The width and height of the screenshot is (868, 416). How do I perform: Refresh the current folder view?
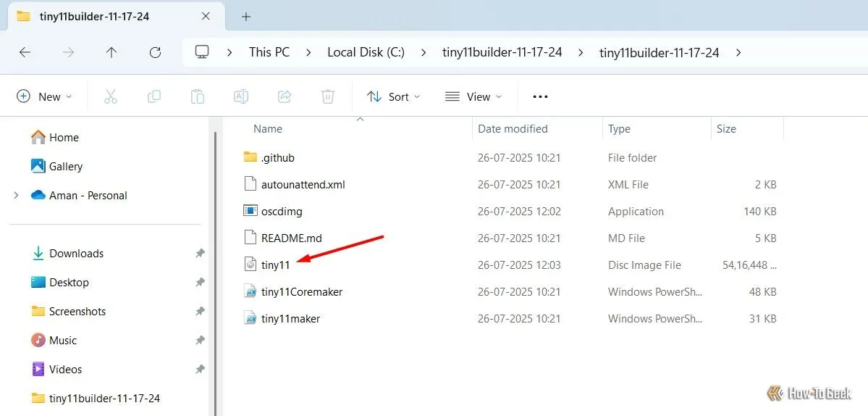click(x=155, y=52)
